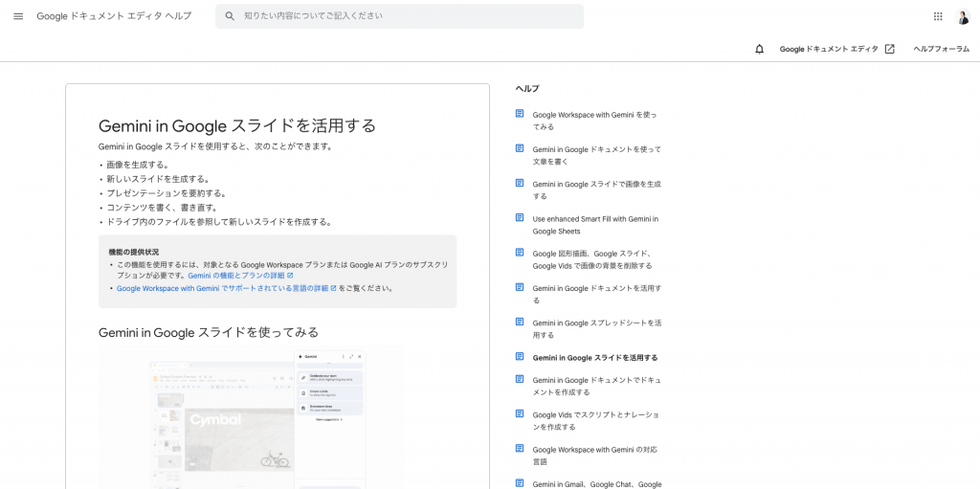Open Use enhanced Smart Fill with Gemini article
The image size is (980, 489).
[x=595, y=225]
